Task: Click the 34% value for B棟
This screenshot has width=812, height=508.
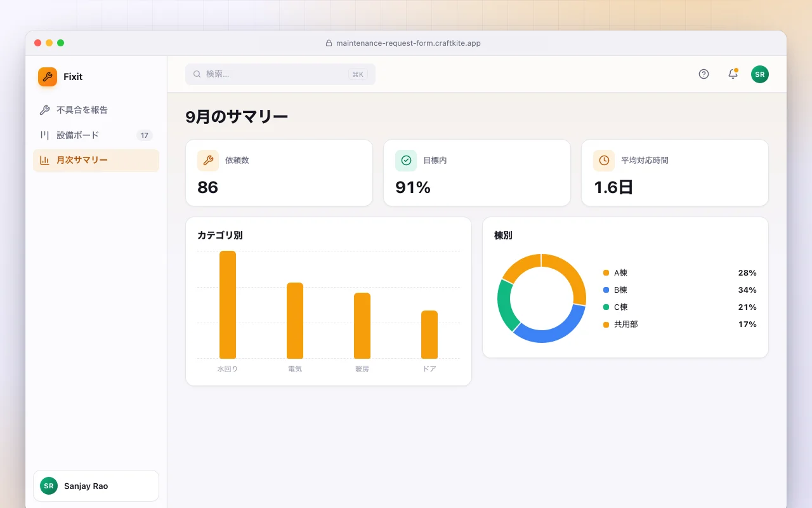Action: click(x=747, y=290)
